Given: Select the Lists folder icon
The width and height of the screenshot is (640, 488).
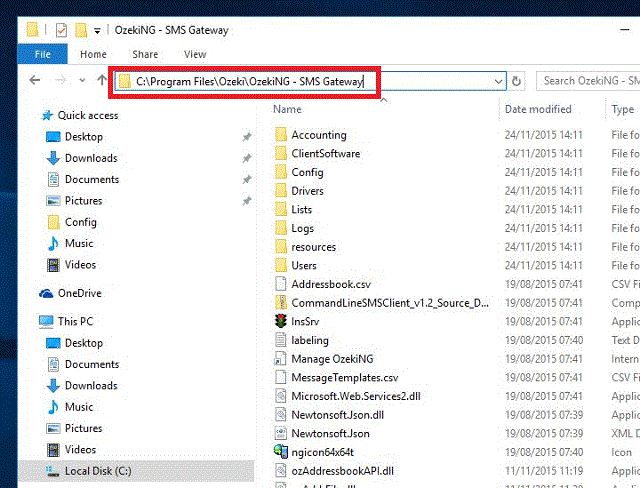Looking at the screenshot, I should (281, 209).
